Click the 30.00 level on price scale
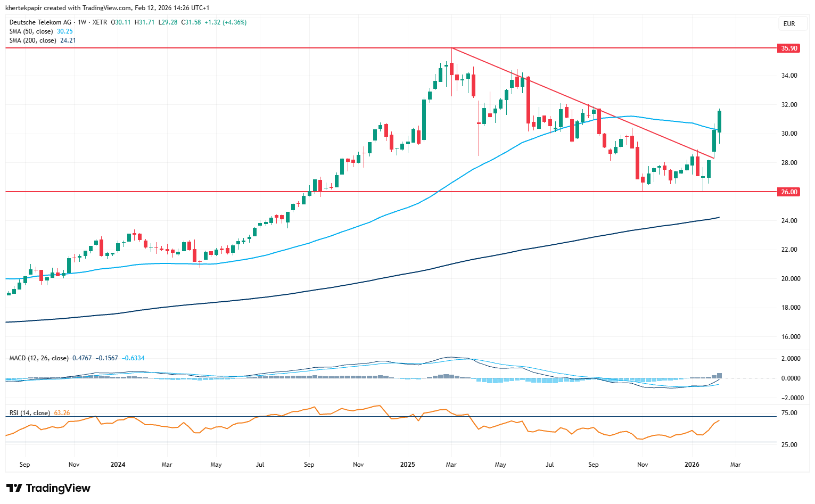815x504 pixels. 789,134
